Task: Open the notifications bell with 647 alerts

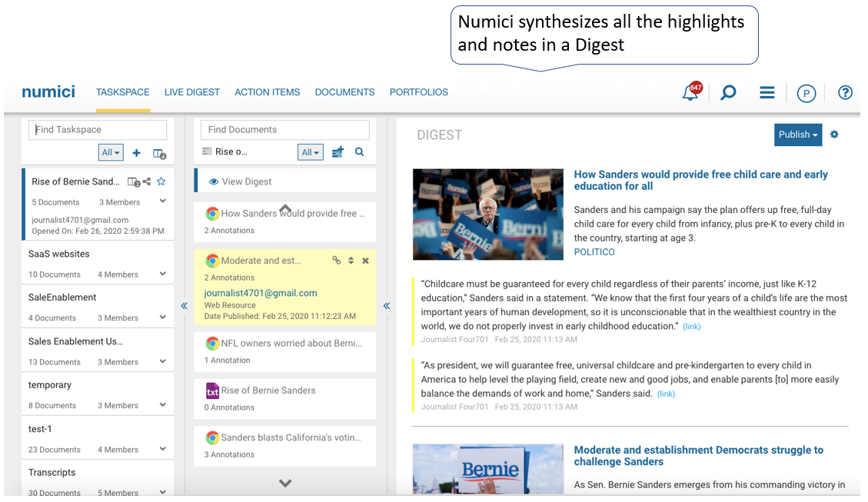Action: [x=689, y=92]
